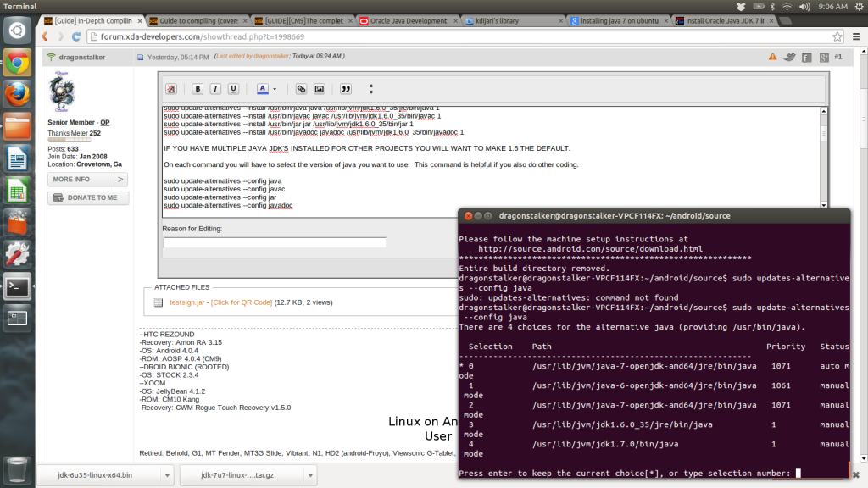Expand user details with the > arrow
Screen dimensions: 868x488
pos(120,180)
